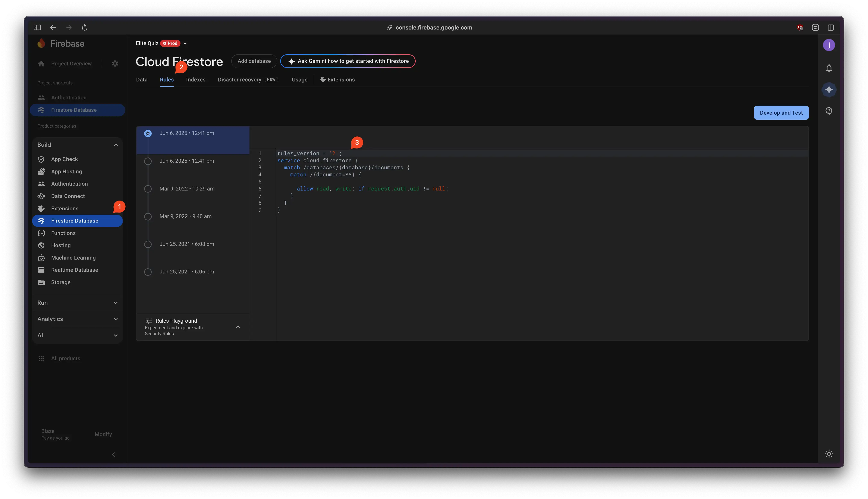The height and width of the screenshot is (499, 868).
Task: Open Disaster recovery tab
Action: (248, 80)
